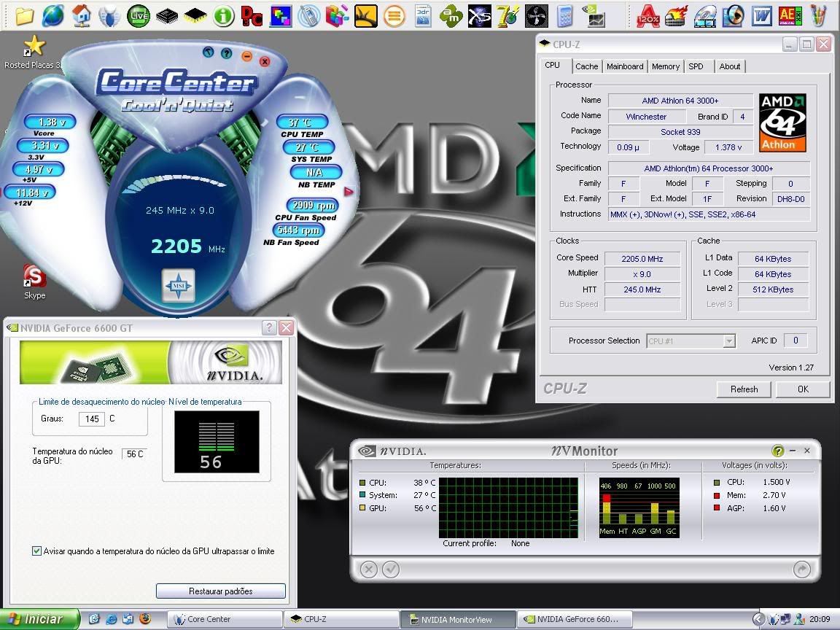Click the Refresh button in CPU-Z

click(744, 389)
